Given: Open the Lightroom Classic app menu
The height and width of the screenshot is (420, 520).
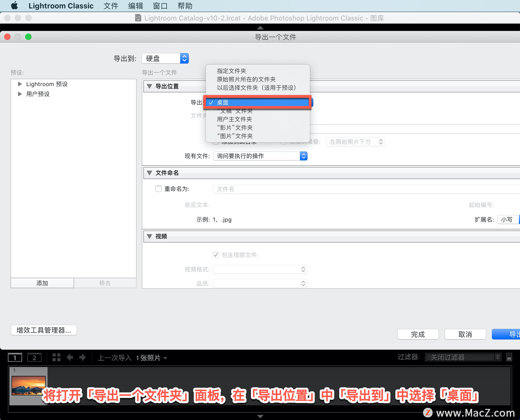Looking at the screenshot, I should coord(61,6).
